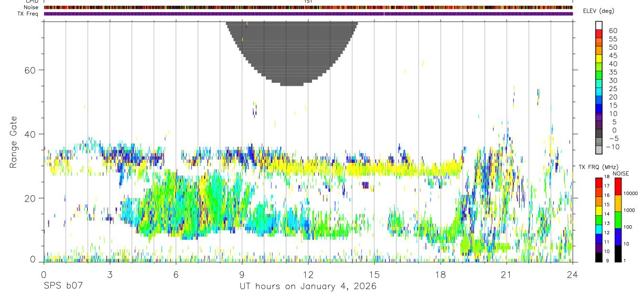This screenshot has height=297, width=644.
Task: Select the red segment of the ELEV color bar
Action: point(599,34)
